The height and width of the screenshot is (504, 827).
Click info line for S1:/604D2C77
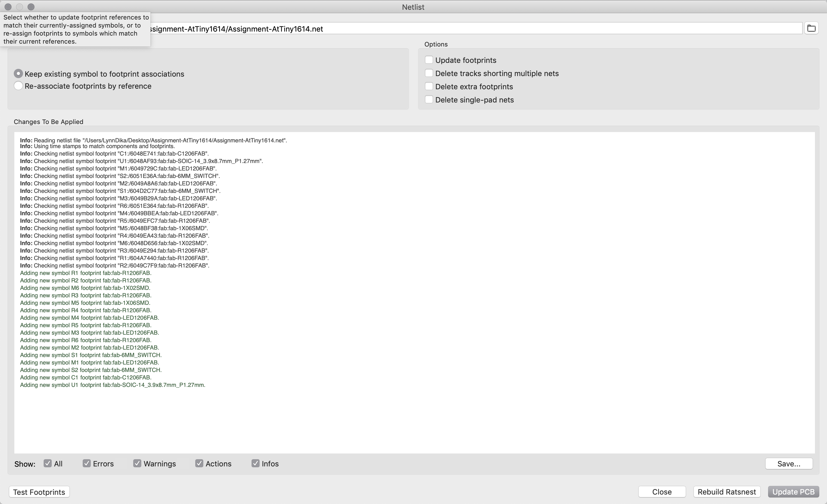pyautogui.click(x=120, y=191)
